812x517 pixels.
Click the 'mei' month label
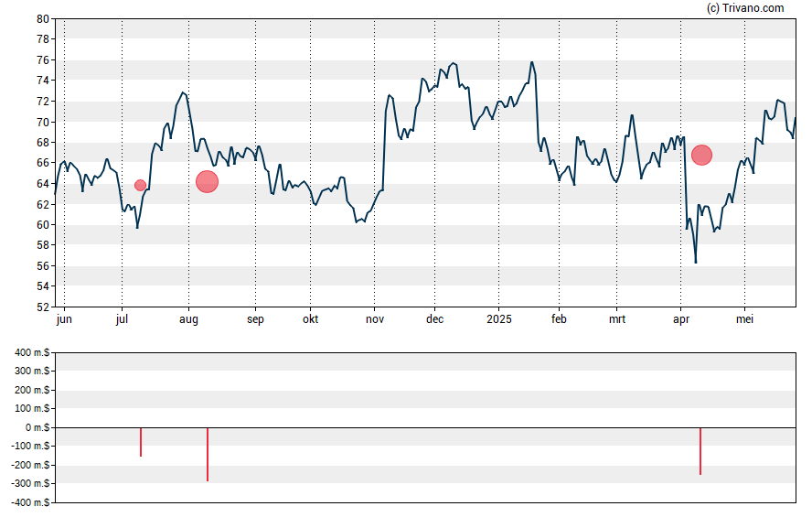coord(744,319)
